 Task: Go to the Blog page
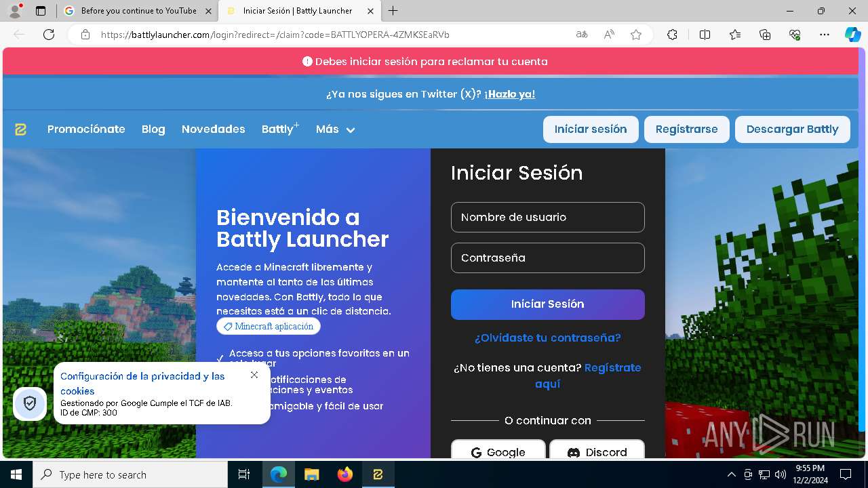[153, 129]
